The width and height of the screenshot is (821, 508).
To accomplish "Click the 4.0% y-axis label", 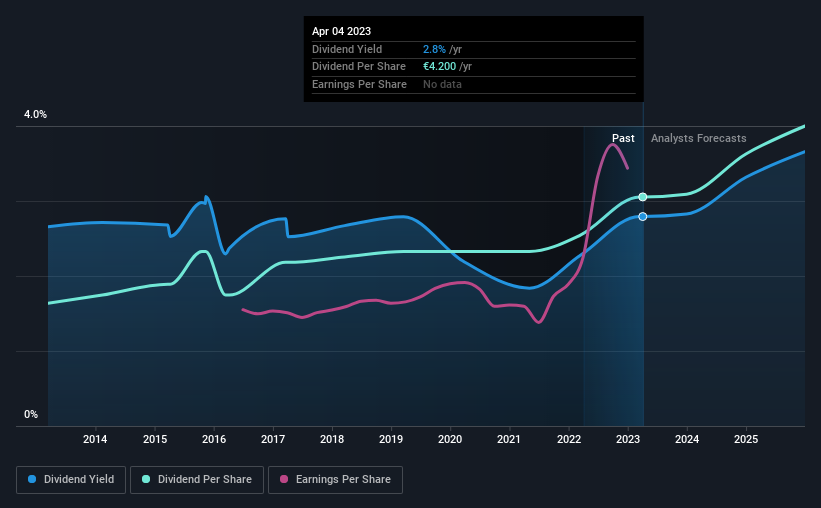I will pos(35,114).
